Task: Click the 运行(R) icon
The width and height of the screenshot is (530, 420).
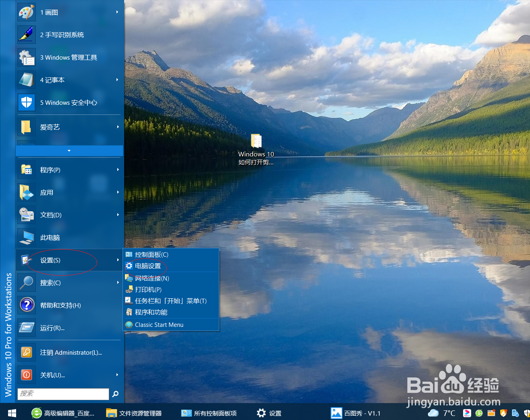Action: [x=27, y=328]
